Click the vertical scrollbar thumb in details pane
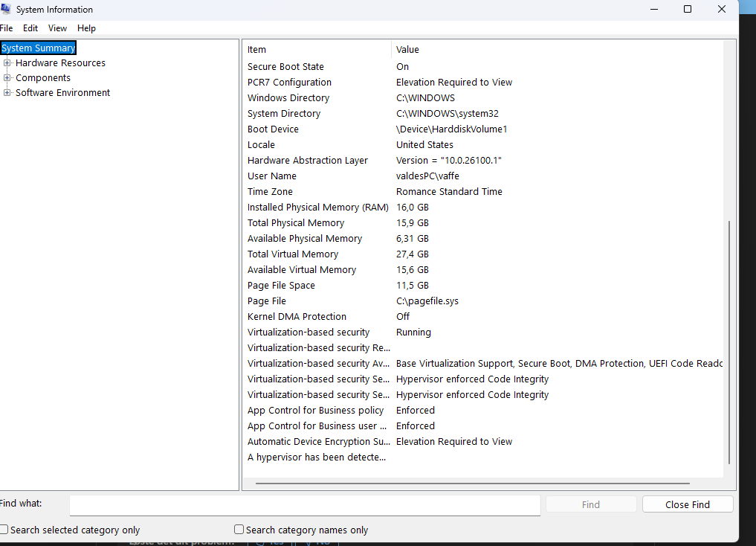 [729, 342]
